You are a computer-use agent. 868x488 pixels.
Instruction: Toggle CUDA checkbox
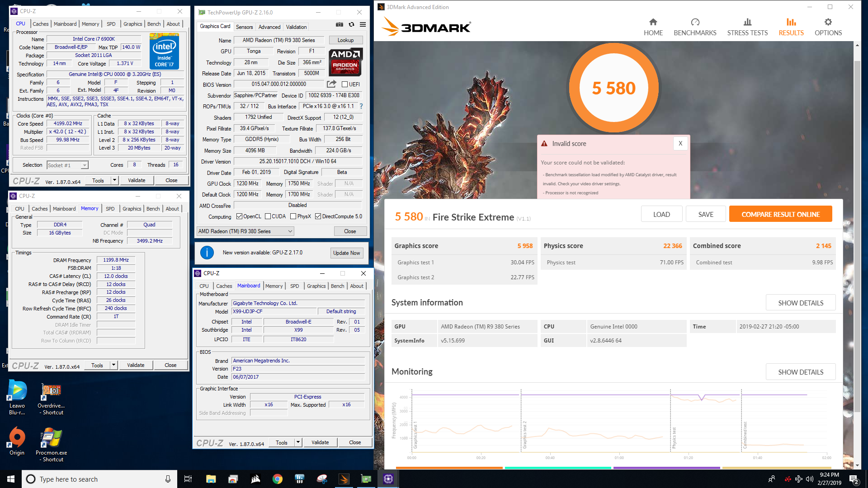pyautogui.click(x=268, y=216)
